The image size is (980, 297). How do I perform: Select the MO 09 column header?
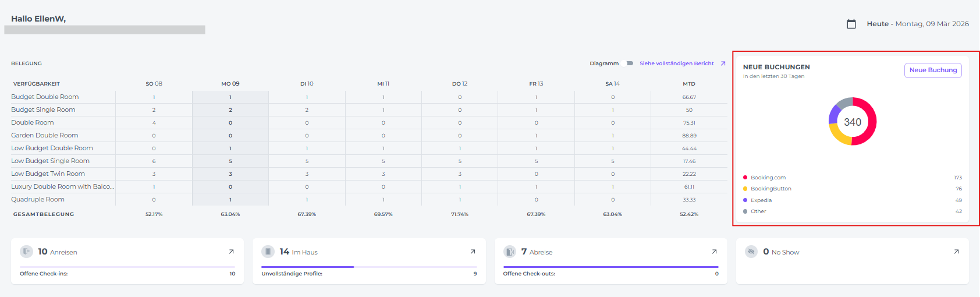coord(230,84)
